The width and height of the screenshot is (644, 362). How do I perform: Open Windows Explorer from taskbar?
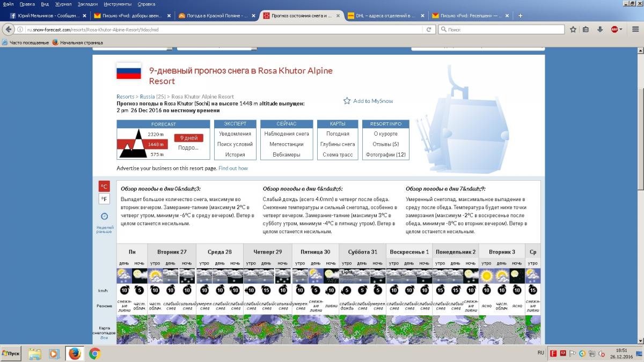tap(35, 353)
